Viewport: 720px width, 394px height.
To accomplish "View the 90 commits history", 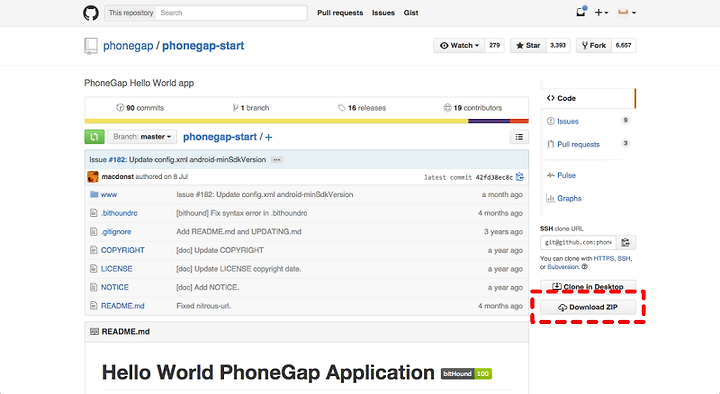I will pos(140,108).
